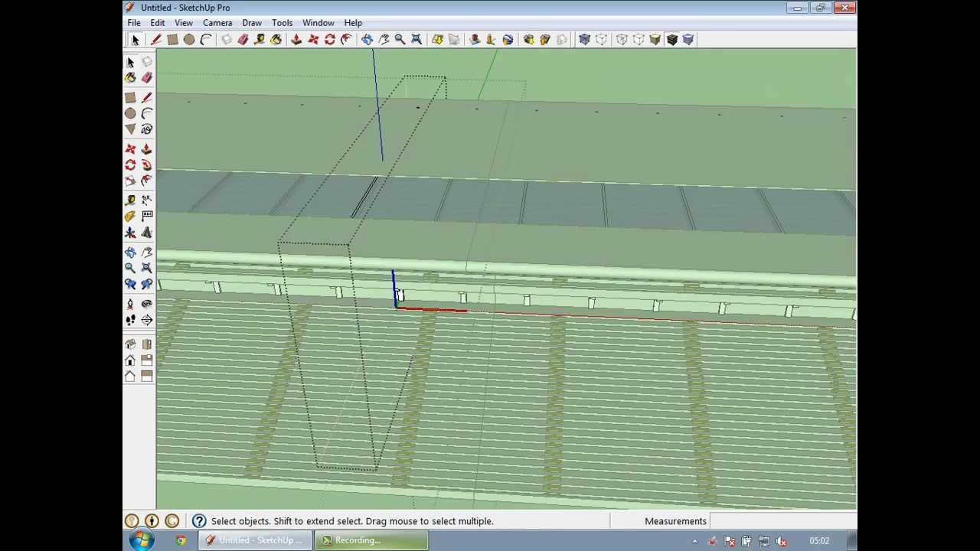Click the Tape Measure tool in the top toolbar
The height and width of the screenshot is (551, 980).
point(260,40)
